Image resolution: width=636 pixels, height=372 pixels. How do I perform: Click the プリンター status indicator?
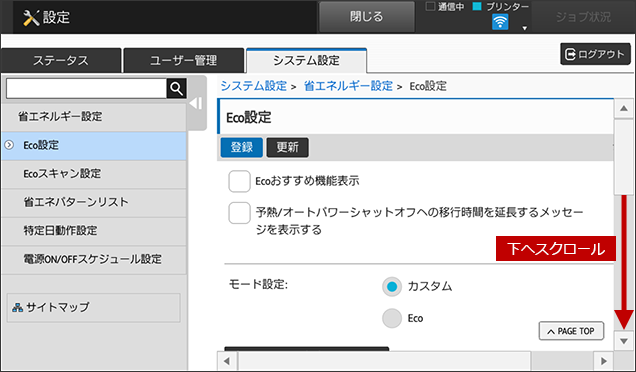click(501, 7)
